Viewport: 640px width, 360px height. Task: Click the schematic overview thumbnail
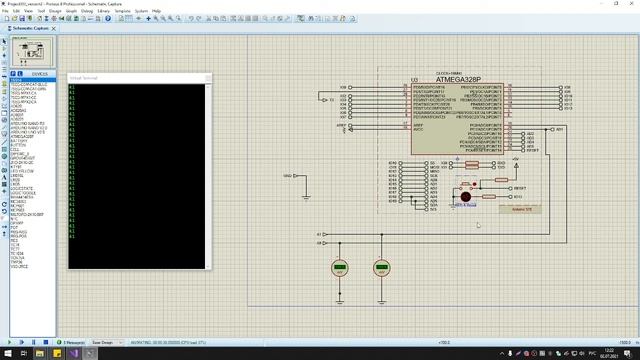tap(33, 52)
